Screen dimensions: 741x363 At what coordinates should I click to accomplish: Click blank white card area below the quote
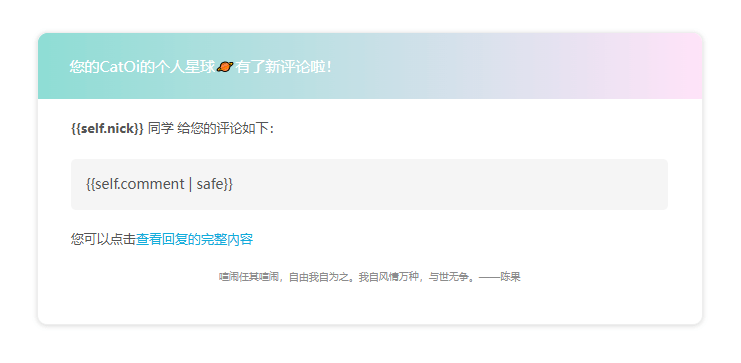pos(370,305)
